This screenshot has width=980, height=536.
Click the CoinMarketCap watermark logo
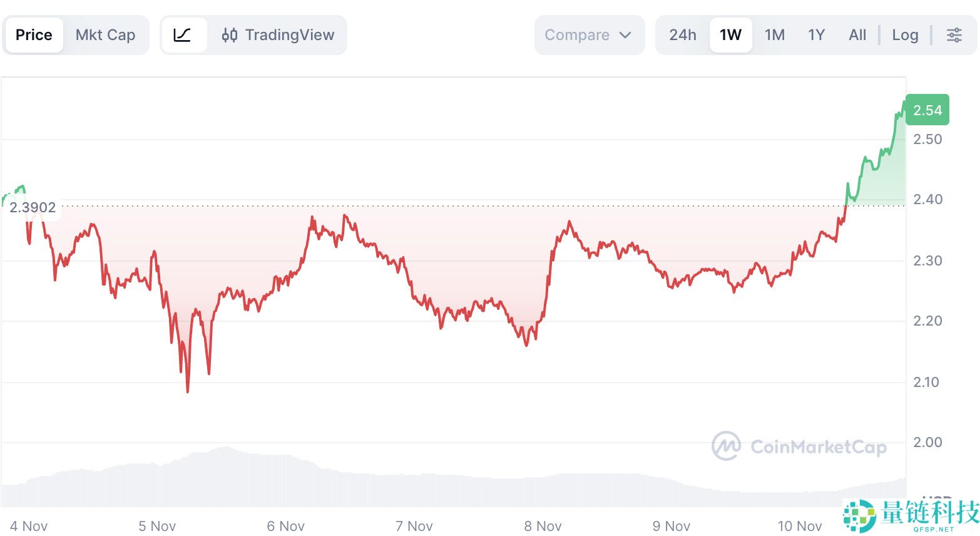(801, 447)
